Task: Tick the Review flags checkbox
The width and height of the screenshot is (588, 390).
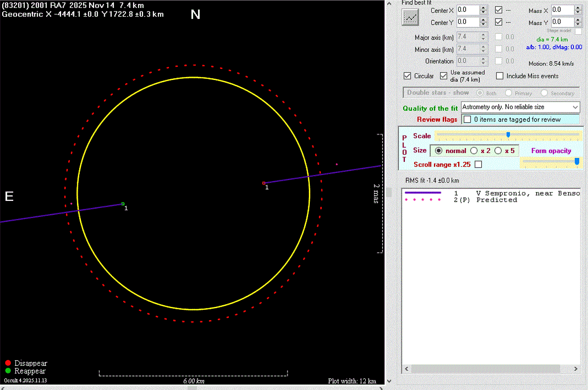Action: (x=467, y=119)
